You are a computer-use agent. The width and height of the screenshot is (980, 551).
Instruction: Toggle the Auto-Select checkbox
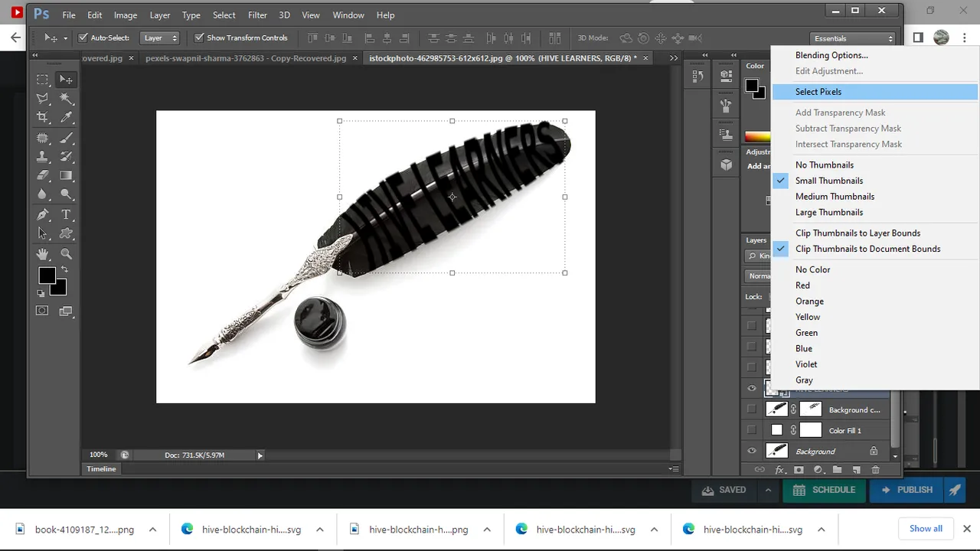(x=83, y=37)
